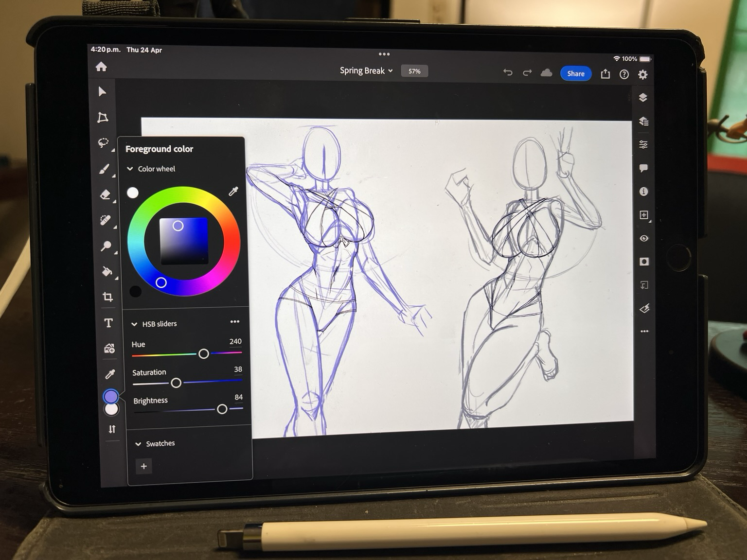Click the Brightness value 84

pos(238,397)
